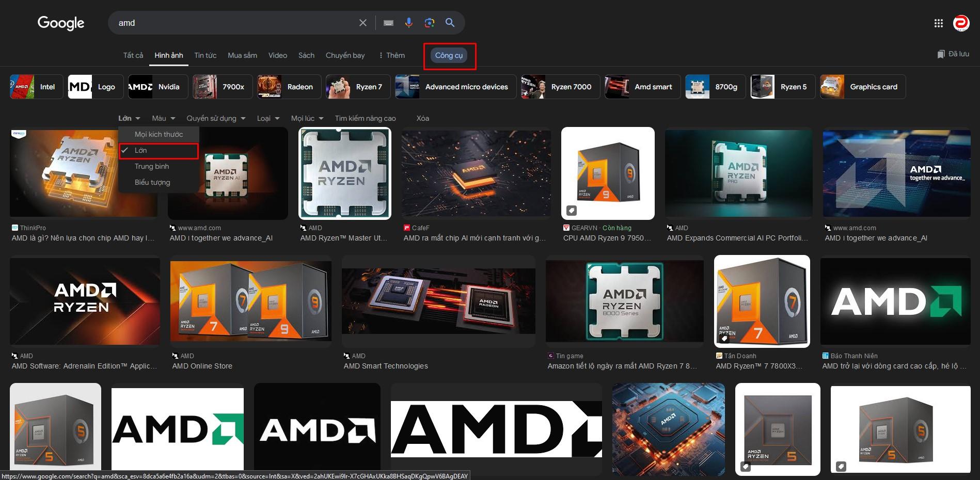Open Google Lens image search icon
Screen dimensions: 980x480
tap(429, 23)
